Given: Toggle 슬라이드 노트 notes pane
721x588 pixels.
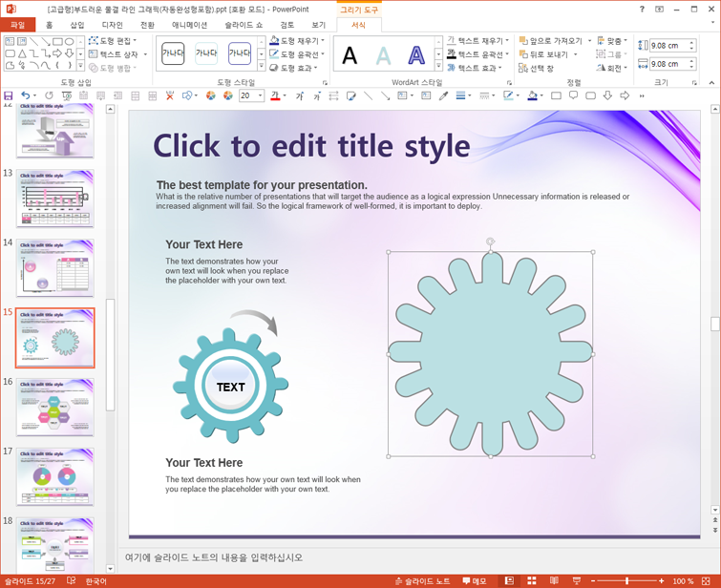Looking at the screenshot, I should coord(423,581).
